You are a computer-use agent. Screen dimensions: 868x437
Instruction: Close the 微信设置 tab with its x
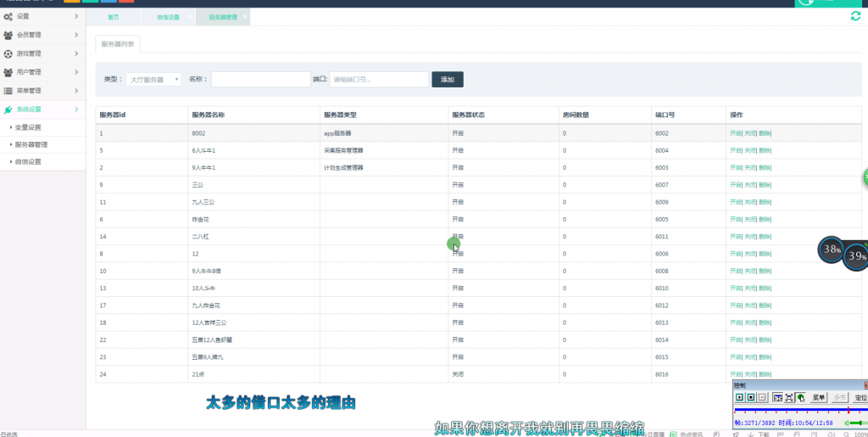tap(190, 16)
